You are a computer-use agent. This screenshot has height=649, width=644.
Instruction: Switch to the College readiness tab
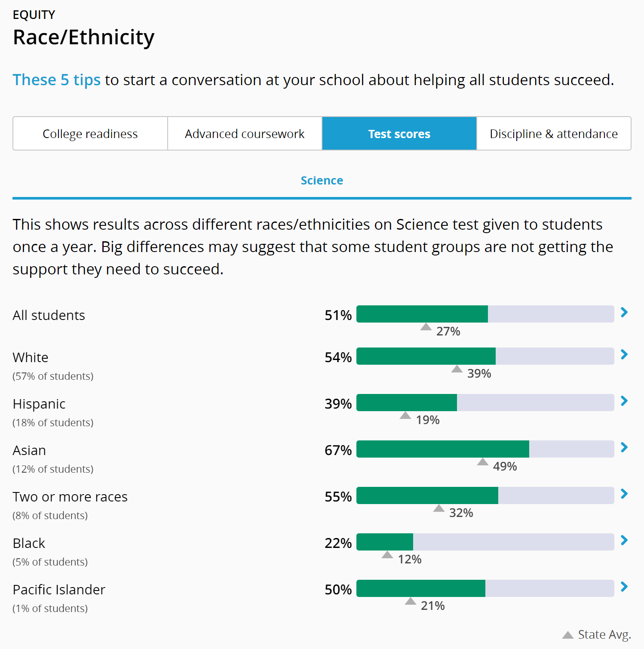(x=90, y=134)
